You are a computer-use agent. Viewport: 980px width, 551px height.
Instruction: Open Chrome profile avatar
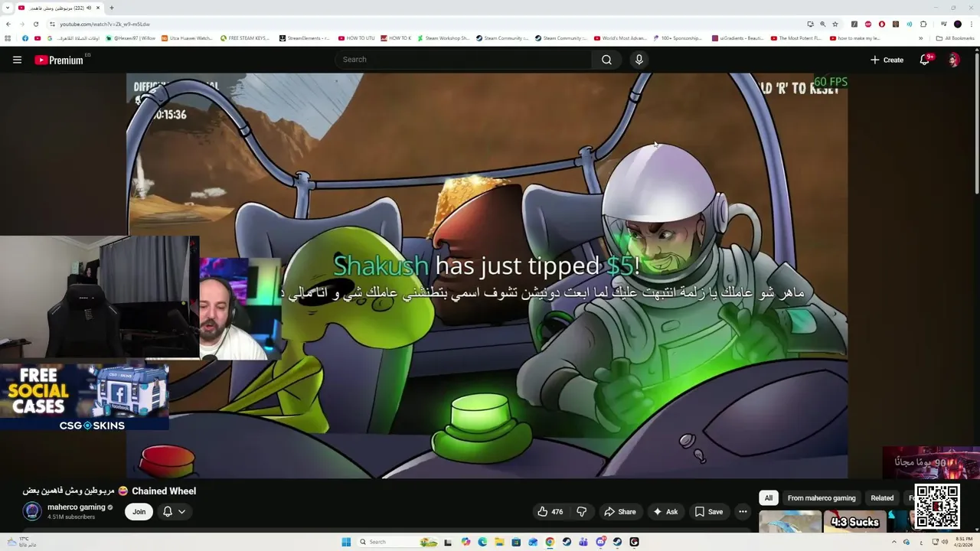[958, 24]
